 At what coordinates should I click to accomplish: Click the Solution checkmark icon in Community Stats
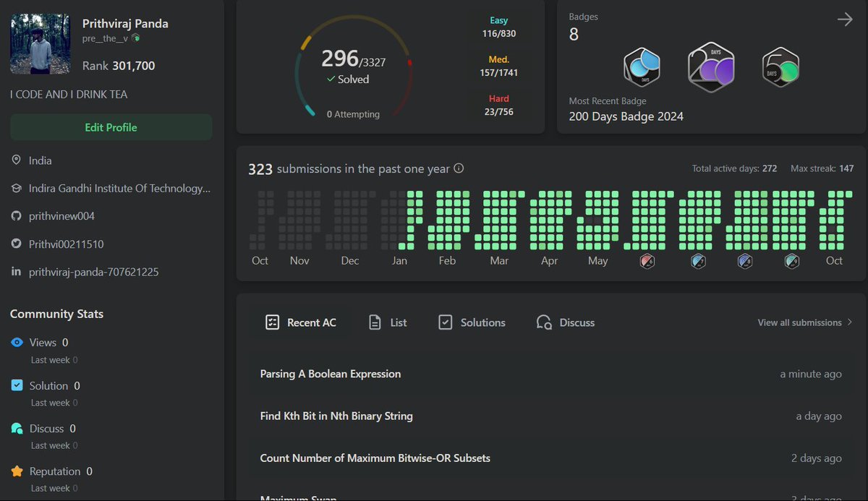click(17, 385)
